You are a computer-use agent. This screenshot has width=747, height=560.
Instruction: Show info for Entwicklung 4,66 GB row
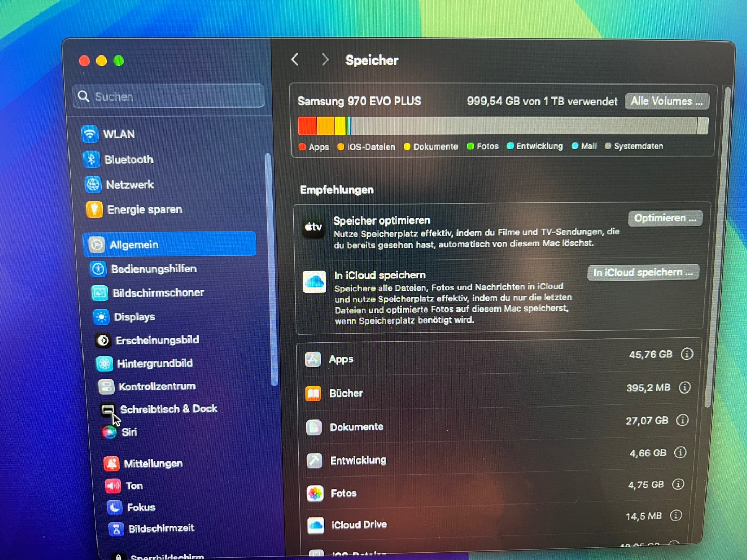680,453
